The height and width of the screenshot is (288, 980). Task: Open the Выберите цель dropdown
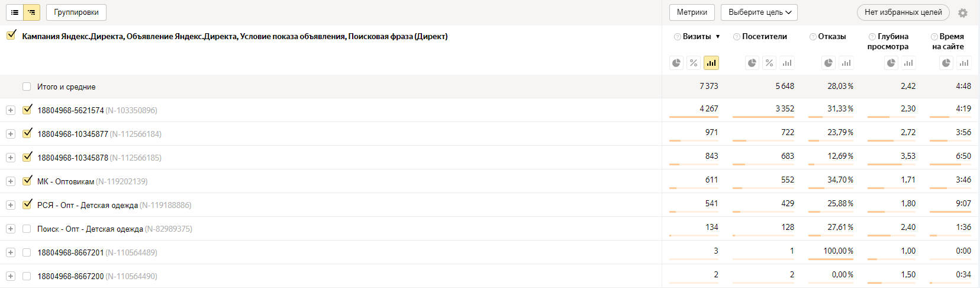759,12
